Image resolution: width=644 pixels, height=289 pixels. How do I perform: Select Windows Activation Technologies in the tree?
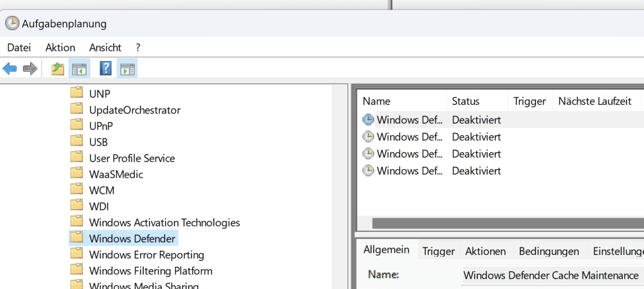pyautogui.click(x=165, y=222)
